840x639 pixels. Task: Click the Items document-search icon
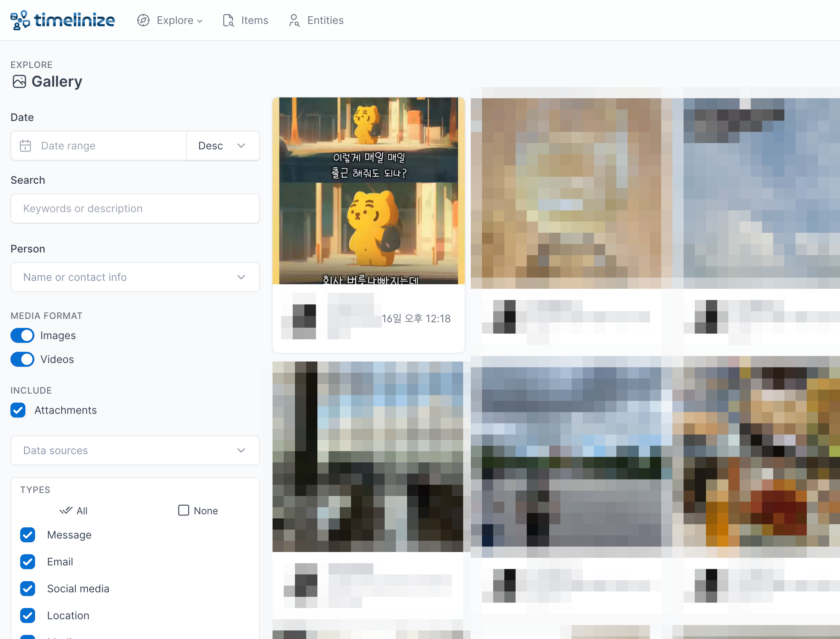coord(228,20)
